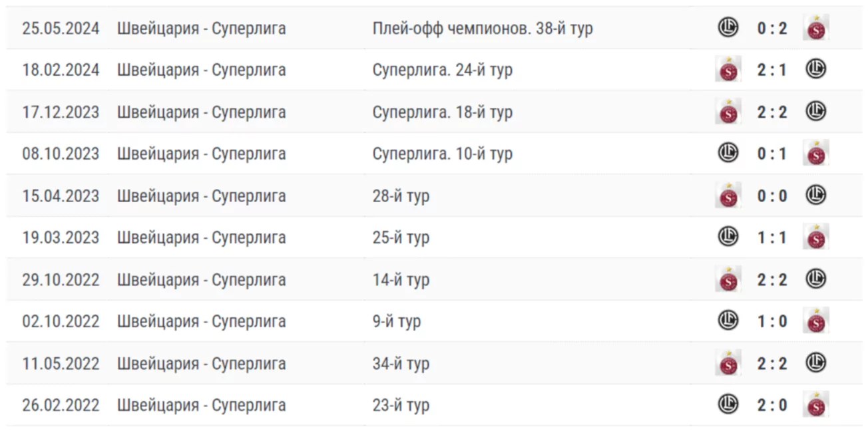
Task: Open the 0 : 2 score from 25.05.2024
Action: (x=771, y=29)
